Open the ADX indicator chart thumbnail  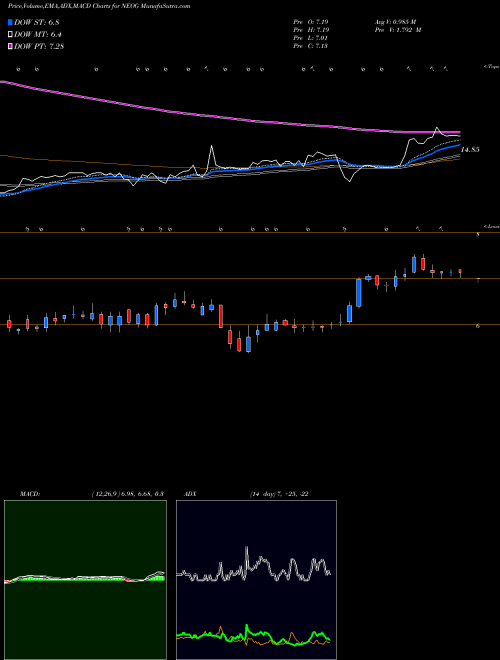click(256, 580)
